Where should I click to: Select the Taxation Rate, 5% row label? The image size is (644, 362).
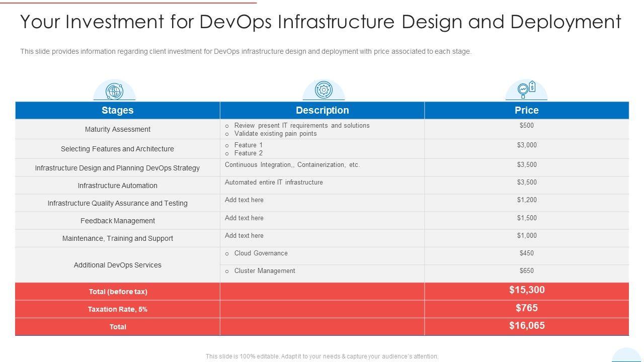[117, 309]
